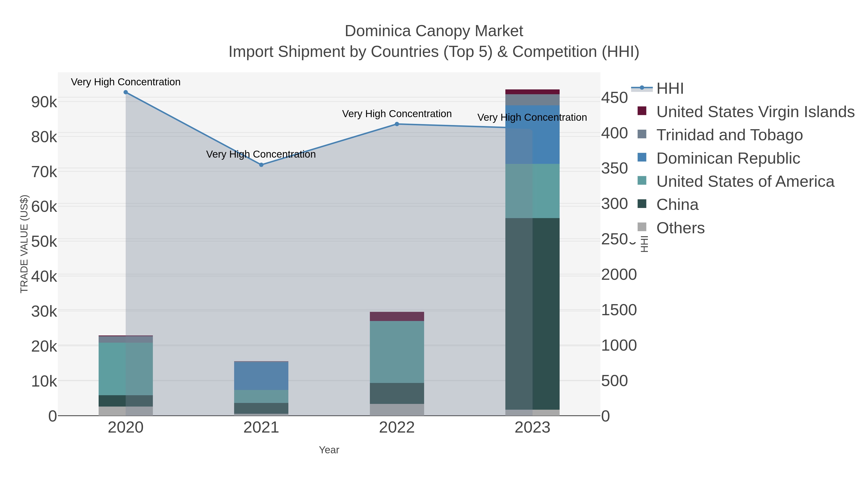Click the 500 HHI axis tick label
The image size is (868, 488).
click(x=615, y=381)
